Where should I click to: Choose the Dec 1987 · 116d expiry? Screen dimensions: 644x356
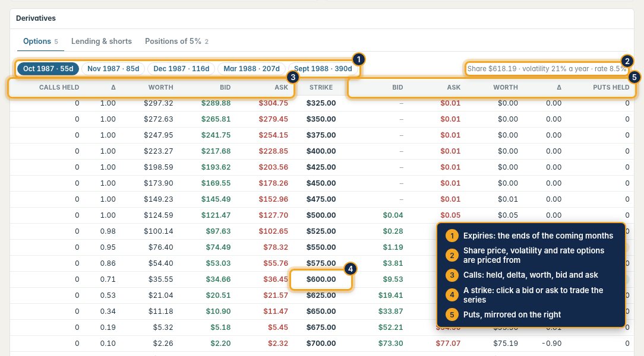(x=181, y=68)
